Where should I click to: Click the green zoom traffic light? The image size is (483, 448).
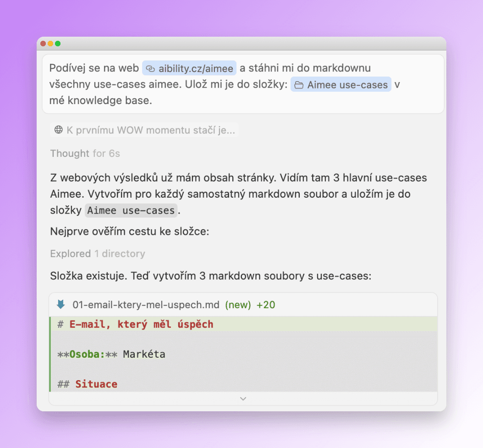[58, 43]
